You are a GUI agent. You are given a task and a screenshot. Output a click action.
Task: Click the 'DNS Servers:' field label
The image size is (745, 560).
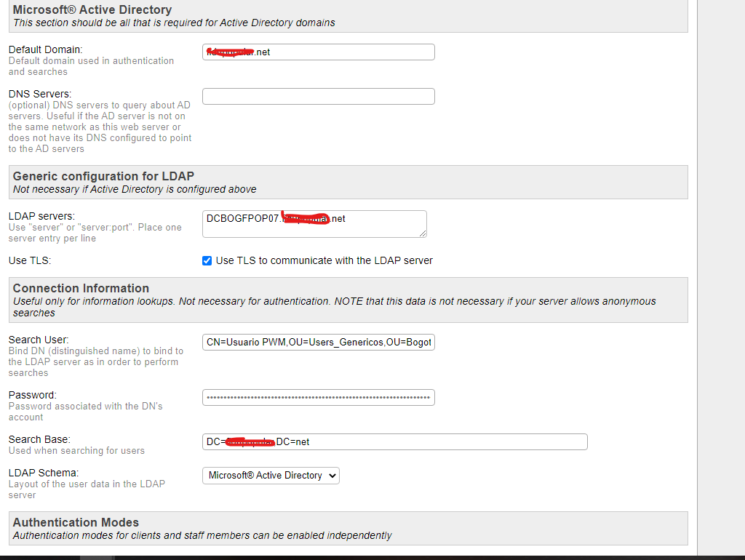pyautogui.click(x=40, y=94)
